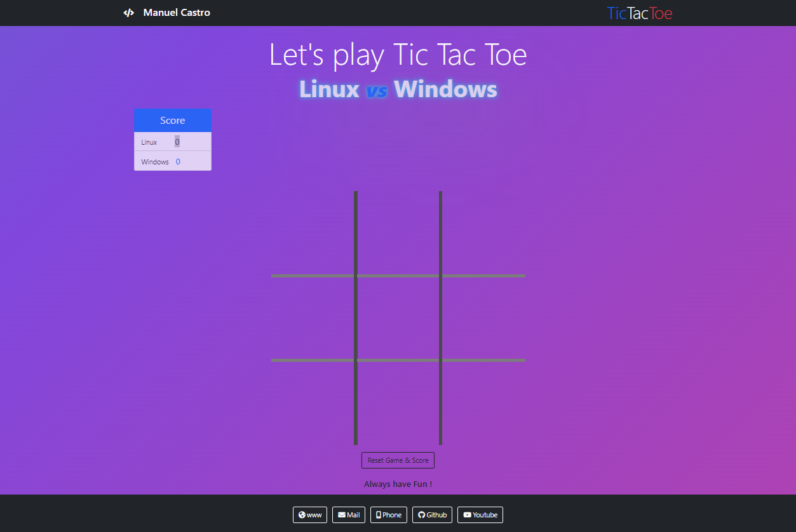Click the blue Score panel header

point(173,121)
